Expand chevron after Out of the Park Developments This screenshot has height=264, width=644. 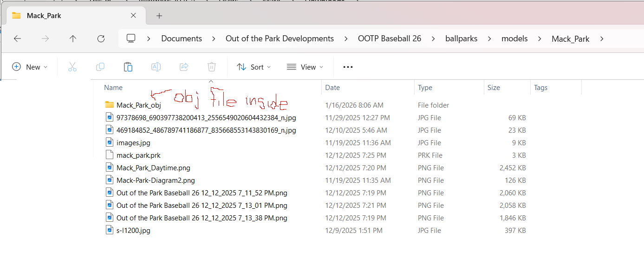pos(345,39)
